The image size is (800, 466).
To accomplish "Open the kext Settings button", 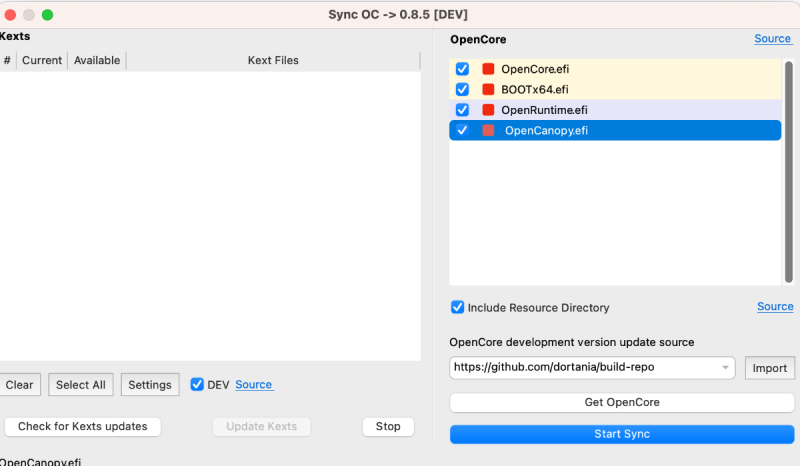I will 150,385.
